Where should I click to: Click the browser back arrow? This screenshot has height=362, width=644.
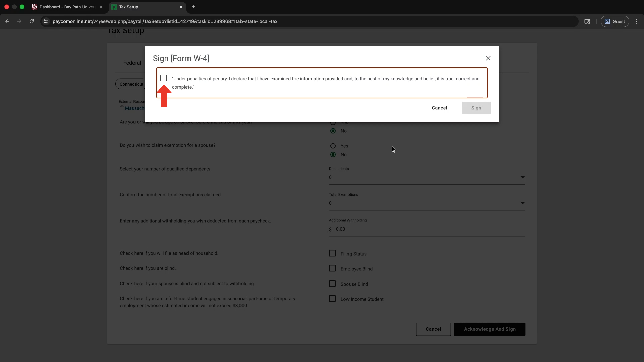point(7,21)
